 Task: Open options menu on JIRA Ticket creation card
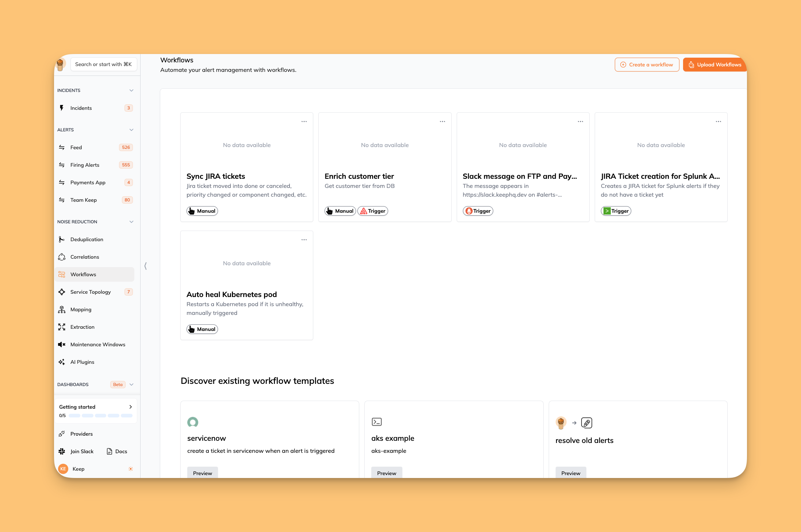(718, 122)
